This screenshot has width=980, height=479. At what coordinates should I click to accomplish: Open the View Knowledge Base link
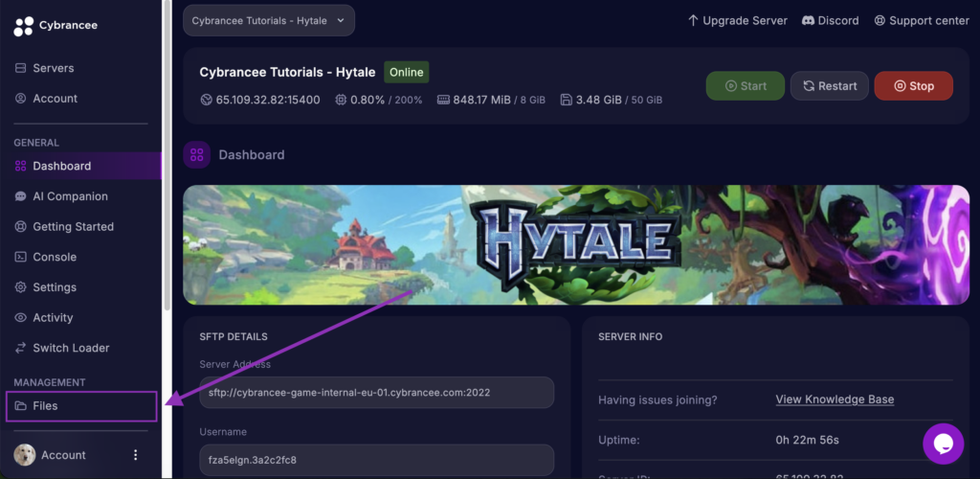pyautogui.click(x=835, y=399)
